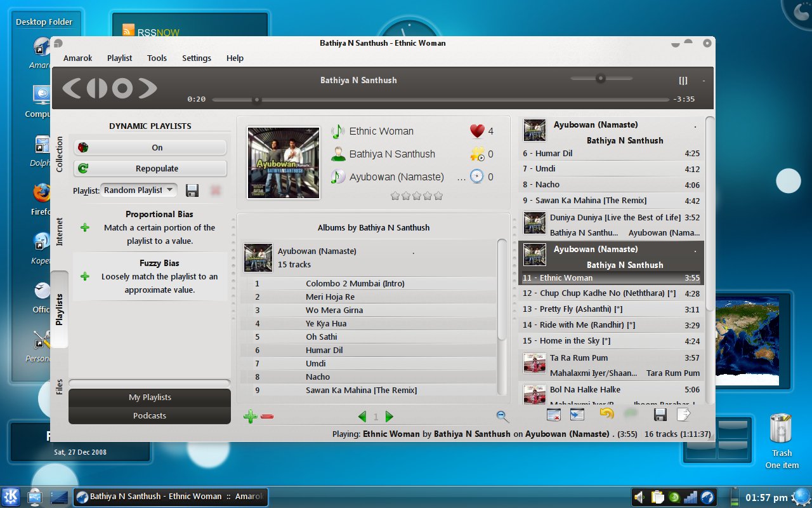Click the large album cover art

(284, 163)
